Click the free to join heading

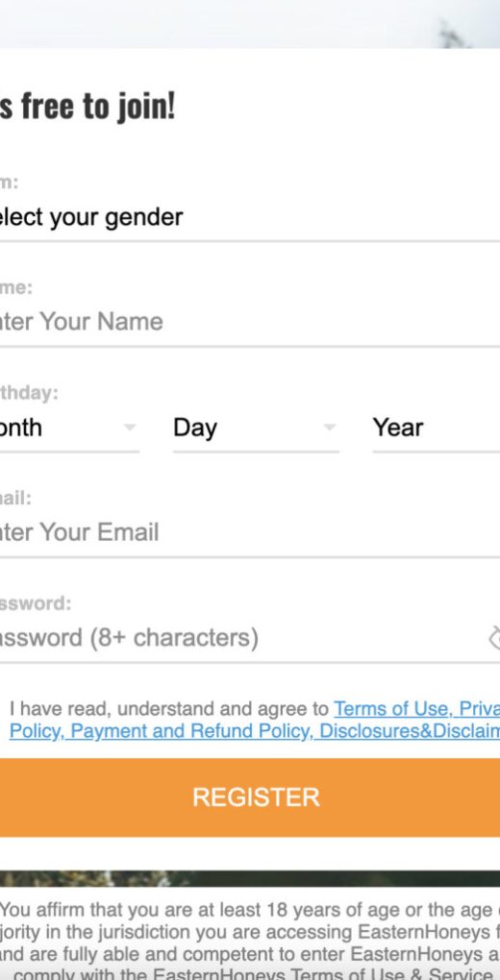click(x=87, y=107)
